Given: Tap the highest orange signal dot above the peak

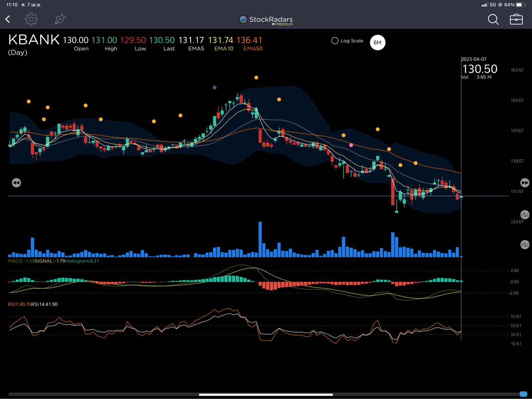Looking at the screenshot, I should point(256,78).
